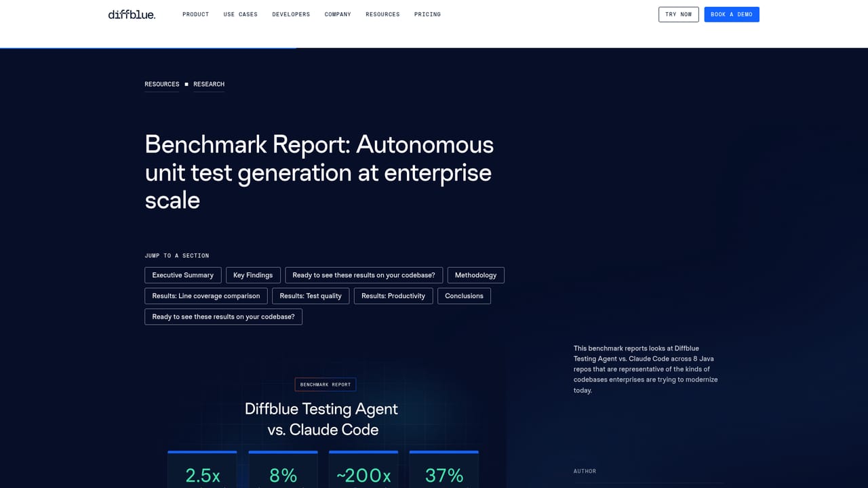868x488 pixels.
Task: Click the 8% statistic card
Action: point(283,469)
